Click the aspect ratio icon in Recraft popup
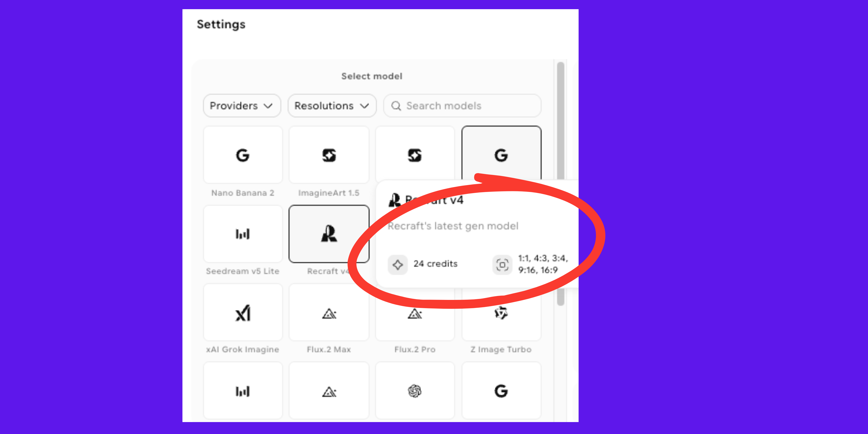868x434 pixels. point(502,265)
